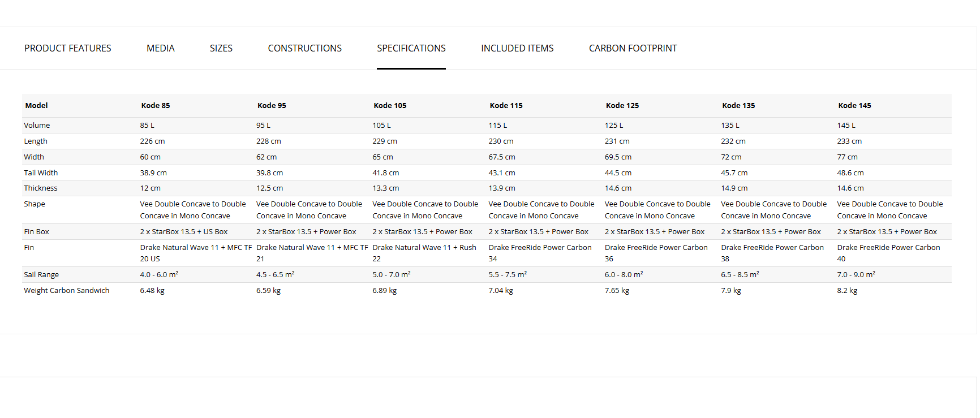Click the 62 cm width value
Viewport: 980px width, 418px height.
coord(267,157)
